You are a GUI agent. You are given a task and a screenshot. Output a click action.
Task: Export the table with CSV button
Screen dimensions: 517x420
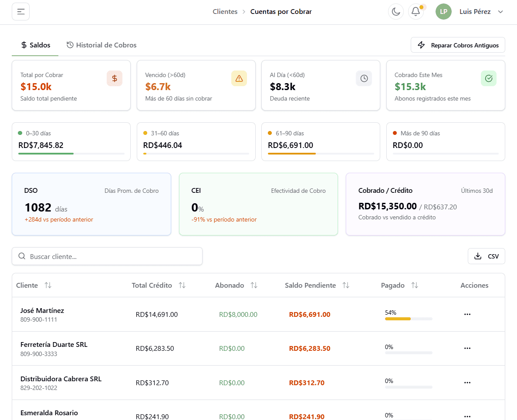tap(486, 256)
